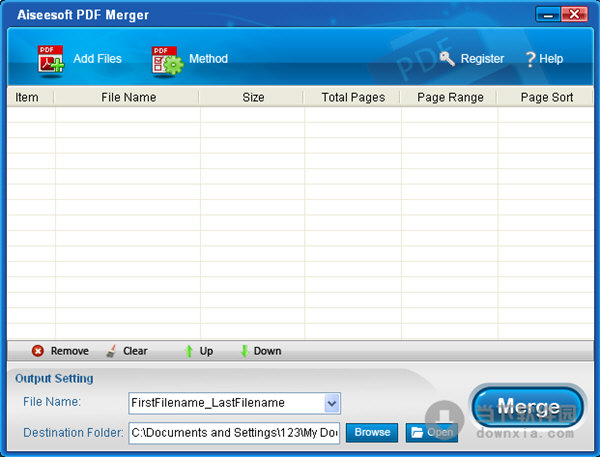The width and height of the screenshot is (600, 457).
Task: Click the Clear broom icon
Action: [x=112, y=351]
